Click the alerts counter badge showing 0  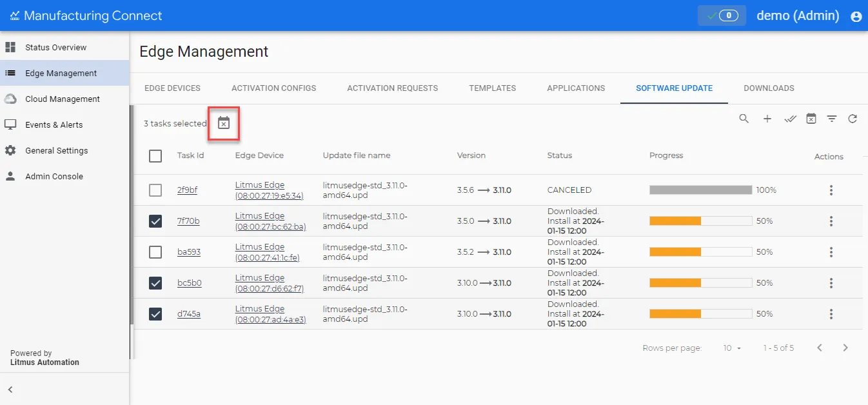click(x=722, y=15)
